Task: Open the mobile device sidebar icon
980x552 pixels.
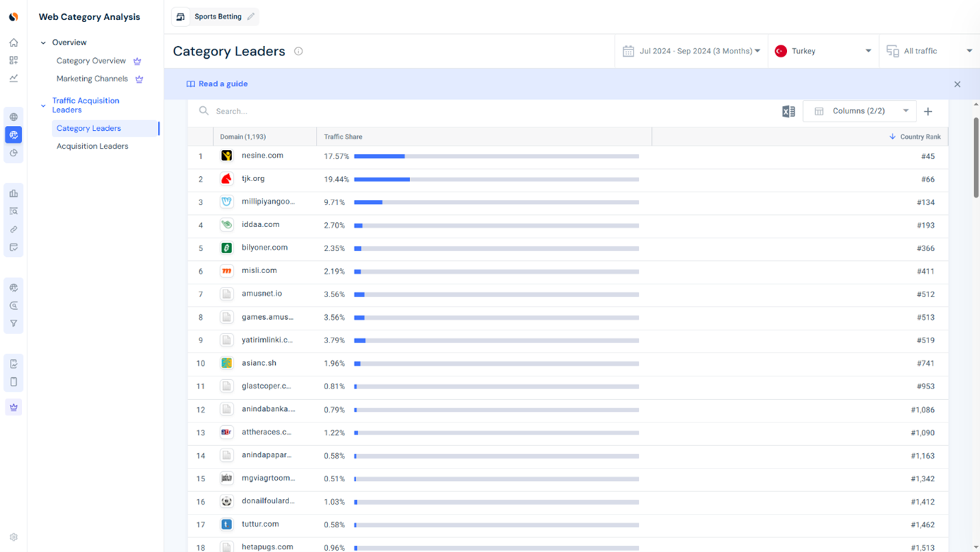Action: coord(13,382)
